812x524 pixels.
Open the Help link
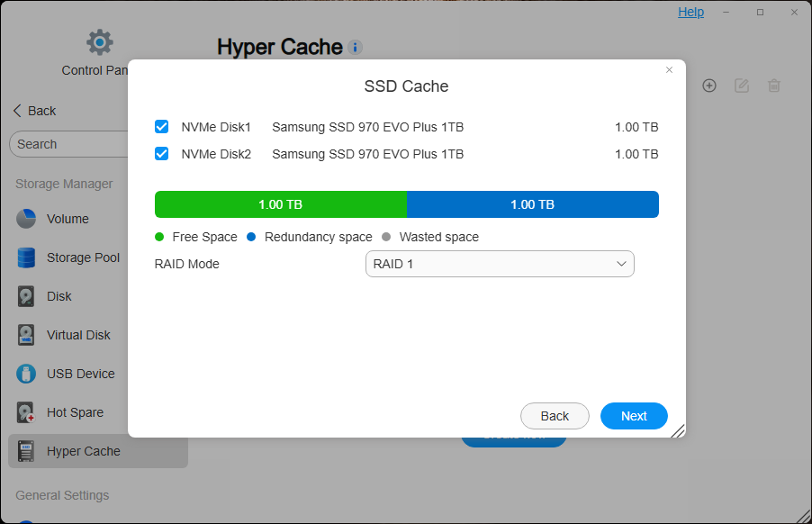click(x=690, y=12)
